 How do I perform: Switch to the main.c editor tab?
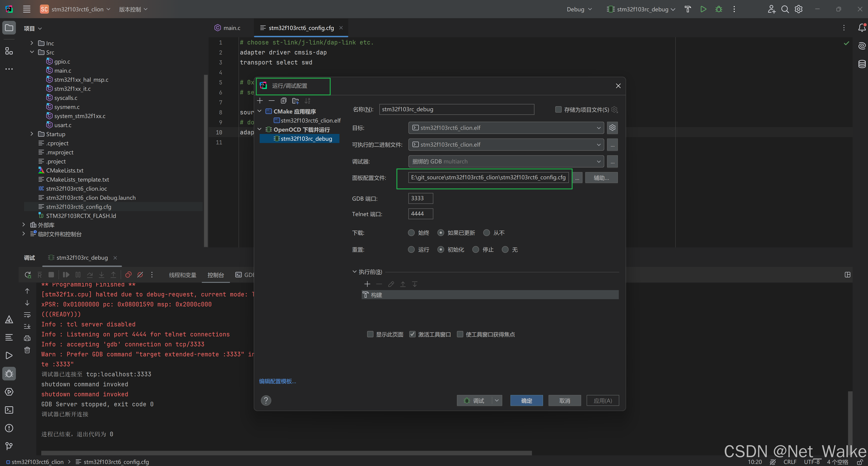click(x=232, y=28)
